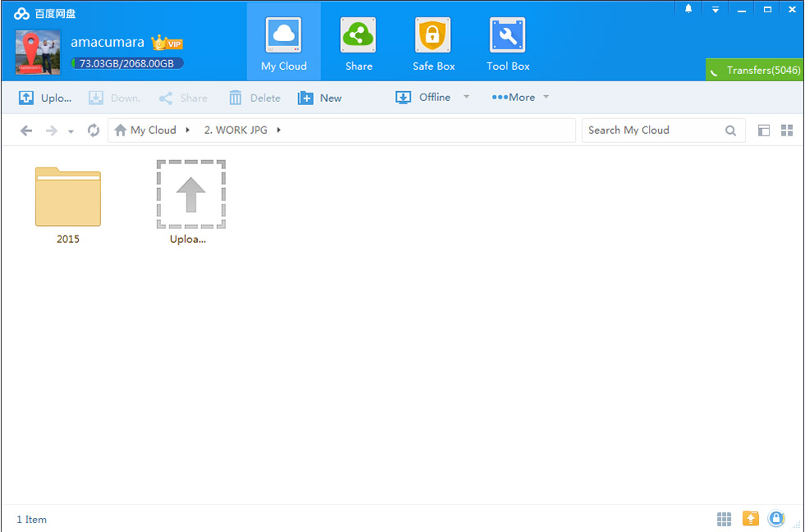Expand the Offline download dropdown

coord(466,97)
